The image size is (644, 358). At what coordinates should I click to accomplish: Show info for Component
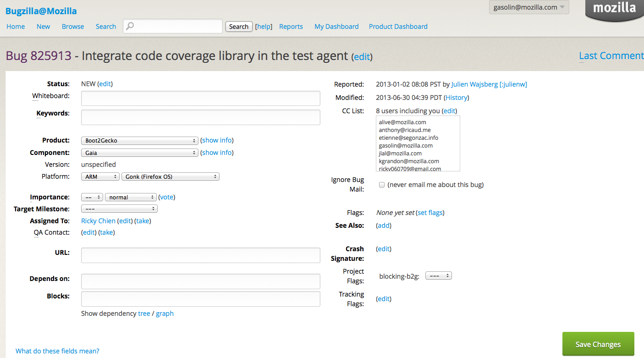(217, 153)
